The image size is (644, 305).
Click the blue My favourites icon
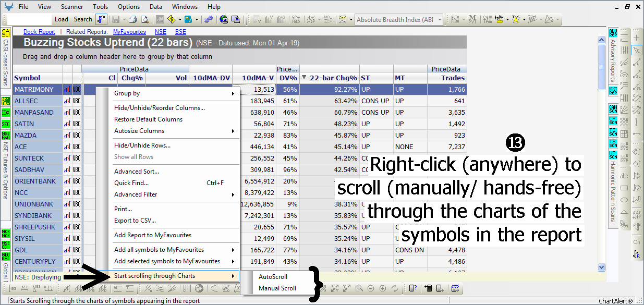coord(189,19)
